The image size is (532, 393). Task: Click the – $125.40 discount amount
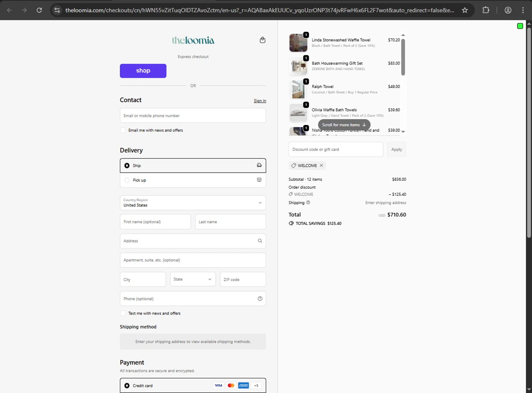coord(397,194)
